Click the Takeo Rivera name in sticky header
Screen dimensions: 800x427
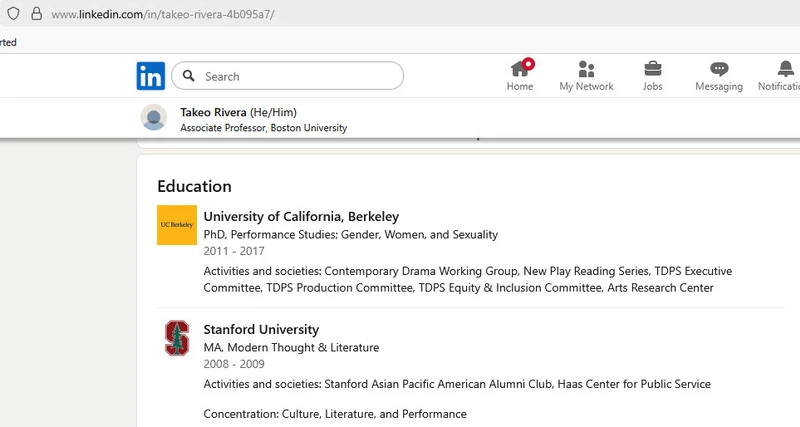point(213,112)
